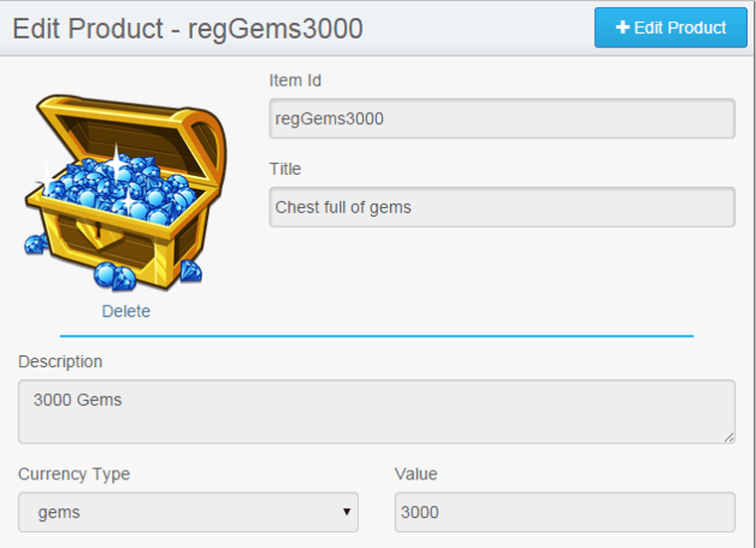Select the treasure chest product image

pos(125,193)
